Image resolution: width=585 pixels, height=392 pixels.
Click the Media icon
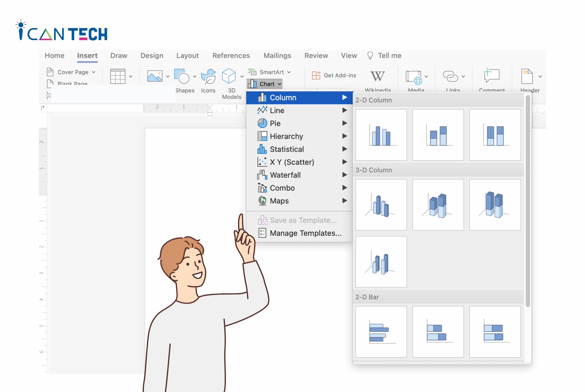tap(414, 77)
